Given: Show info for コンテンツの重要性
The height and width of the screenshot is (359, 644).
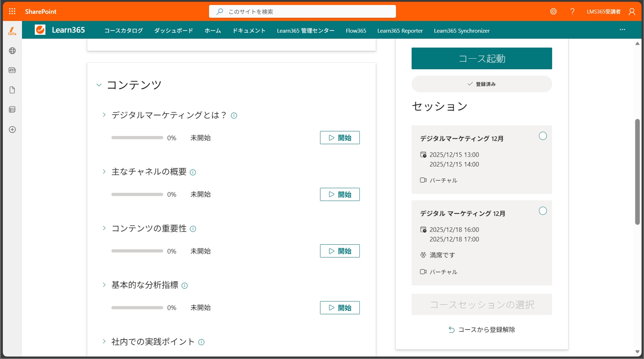Looking at the screenshot, I should click(x=193, y=229).
